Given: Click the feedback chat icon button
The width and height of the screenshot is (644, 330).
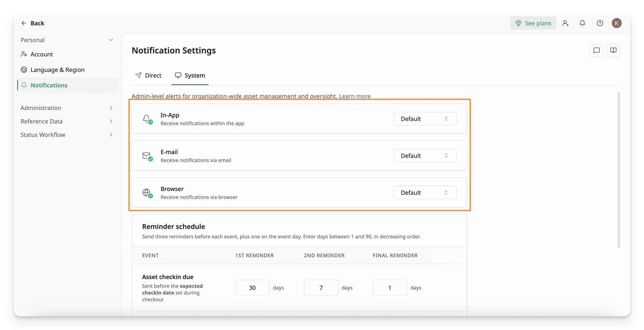Looking at the screenshot, I should pyautogui.click(x=596, y=50).
